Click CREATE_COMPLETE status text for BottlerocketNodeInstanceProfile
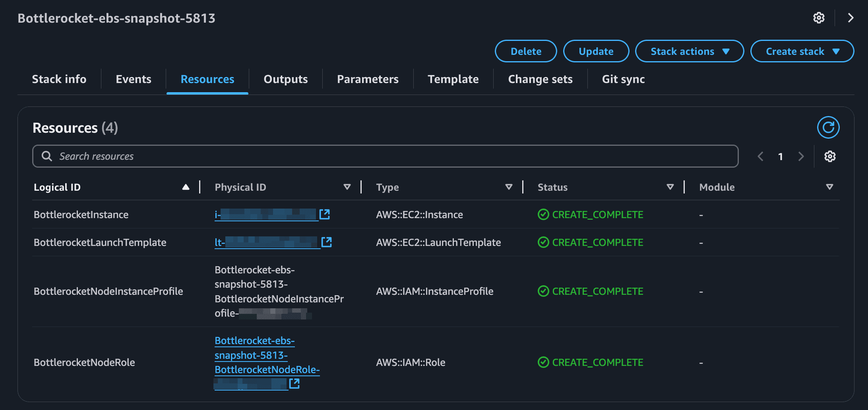 (598, 291)
